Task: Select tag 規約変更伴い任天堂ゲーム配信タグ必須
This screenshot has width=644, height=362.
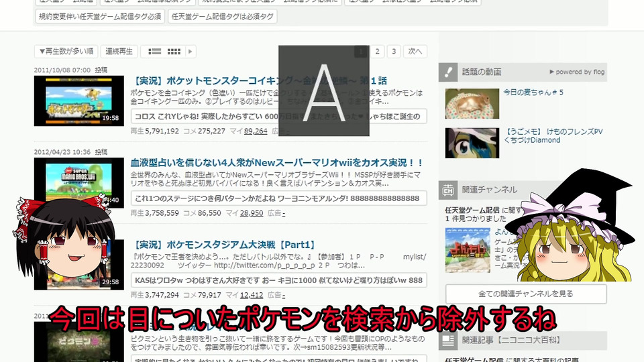Action: coord(100,16)
